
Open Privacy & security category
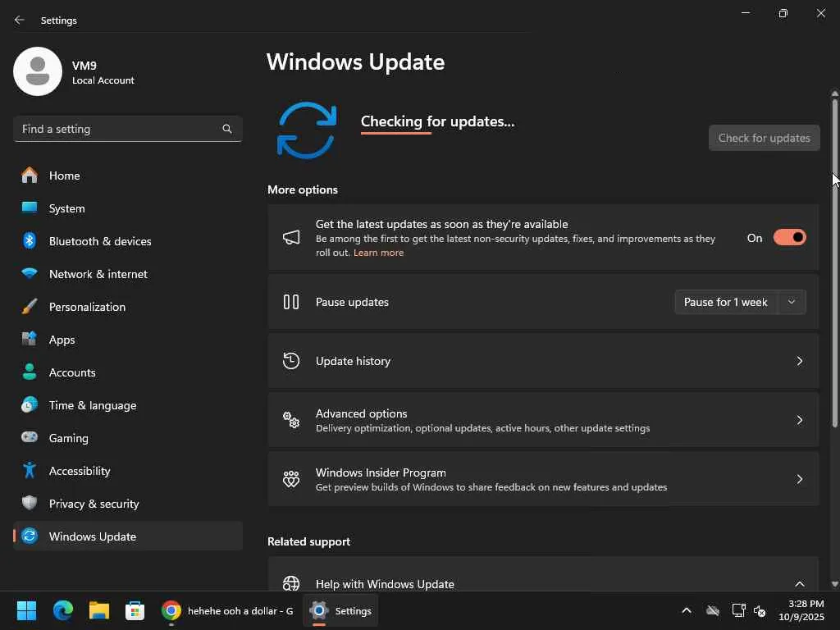pos(128,503)
